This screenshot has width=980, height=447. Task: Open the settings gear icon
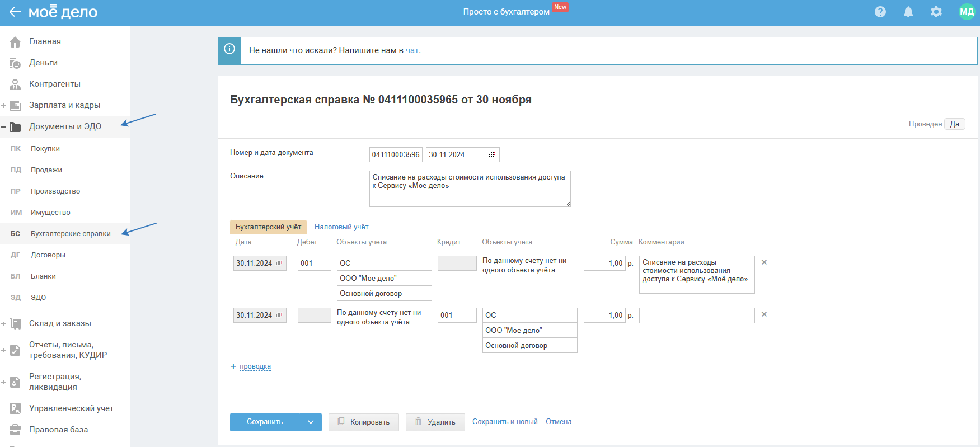(936, 12)
